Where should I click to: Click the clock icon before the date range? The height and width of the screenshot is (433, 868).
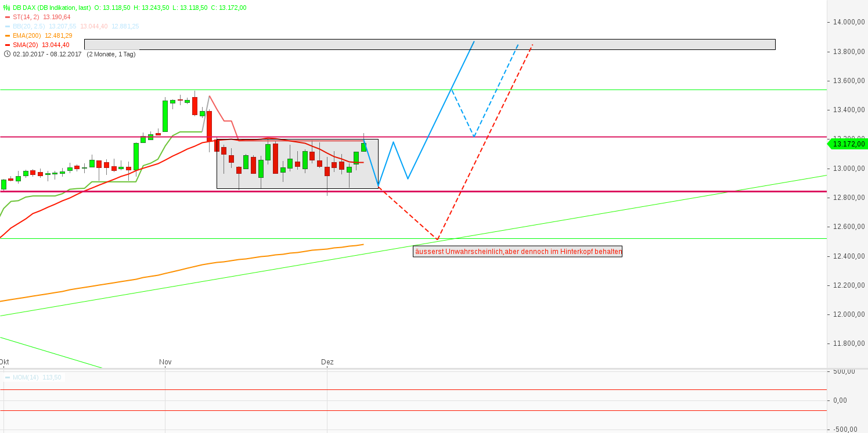pyautogui.click(x=6, y=53)
